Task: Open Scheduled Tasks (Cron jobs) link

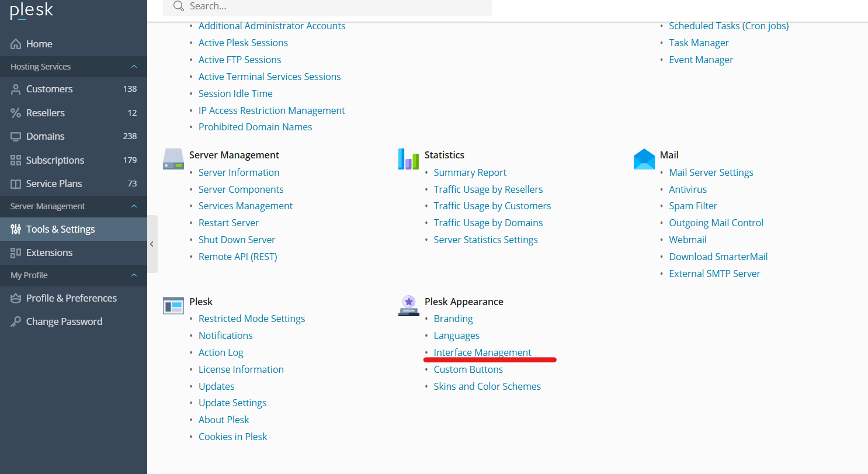Action: 729,26
